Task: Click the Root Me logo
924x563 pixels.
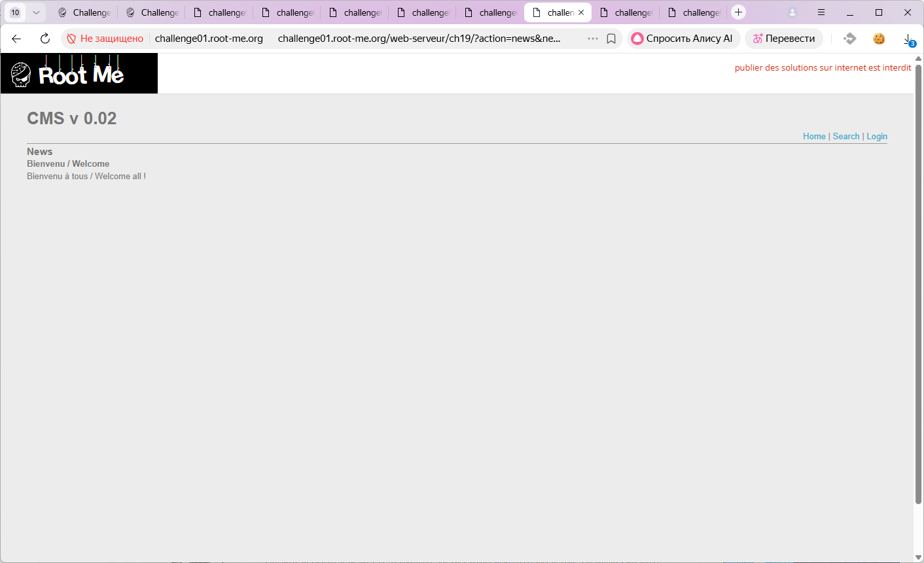Action: tap(79, 73)
